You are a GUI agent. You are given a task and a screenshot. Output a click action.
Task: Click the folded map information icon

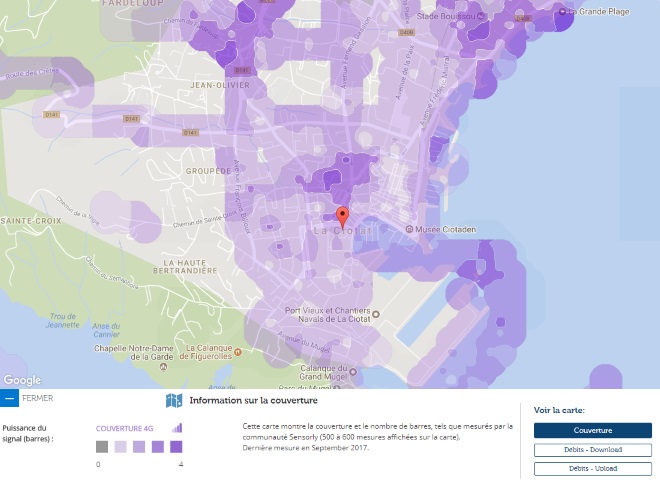point(174,401)
